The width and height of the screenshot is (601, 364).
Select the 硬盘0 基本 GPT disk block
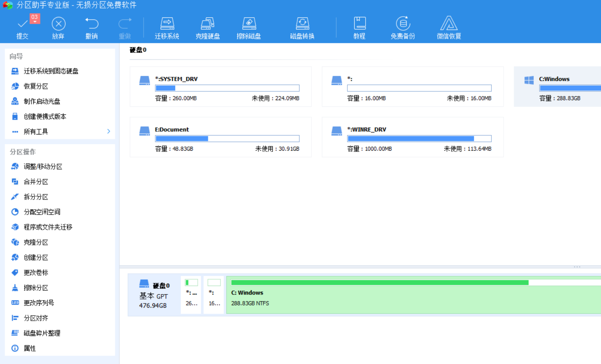click(x=154, y=295)
